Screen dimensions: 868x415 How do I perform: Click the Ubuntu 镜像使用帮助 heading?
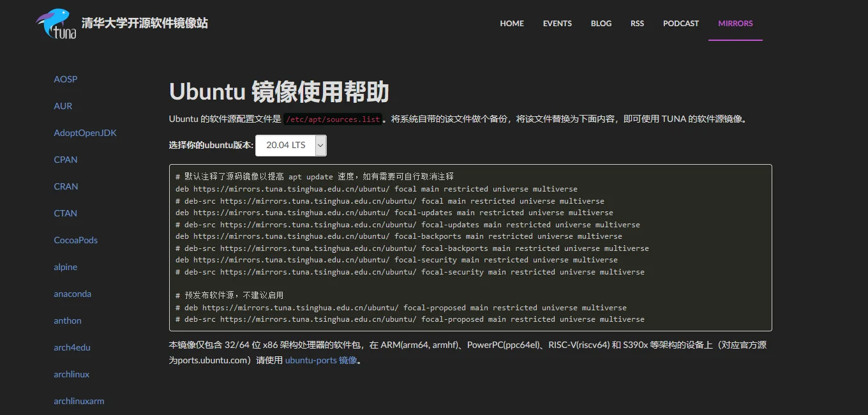tap(279, 92)
